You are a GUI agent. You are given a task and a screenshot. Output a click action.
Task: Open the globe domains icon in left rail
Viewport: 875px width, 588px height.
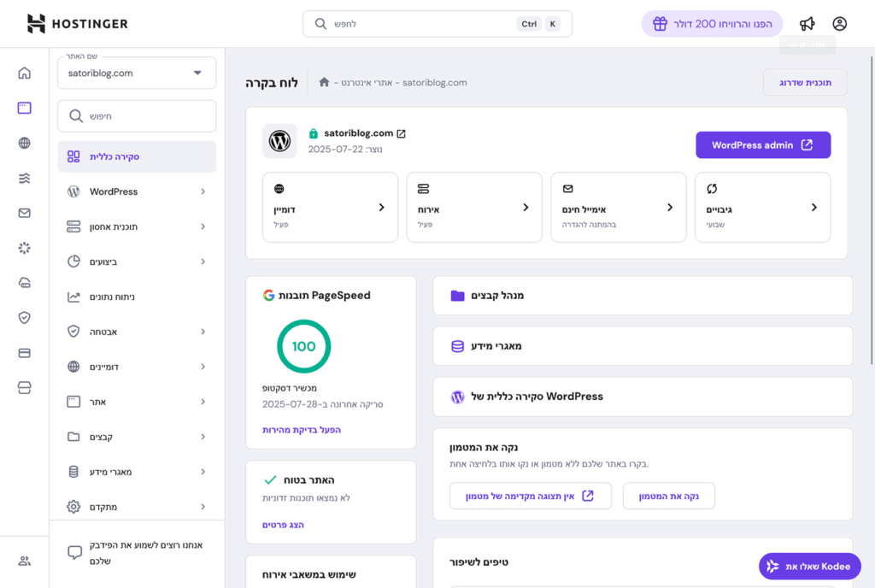pos(24,143)
